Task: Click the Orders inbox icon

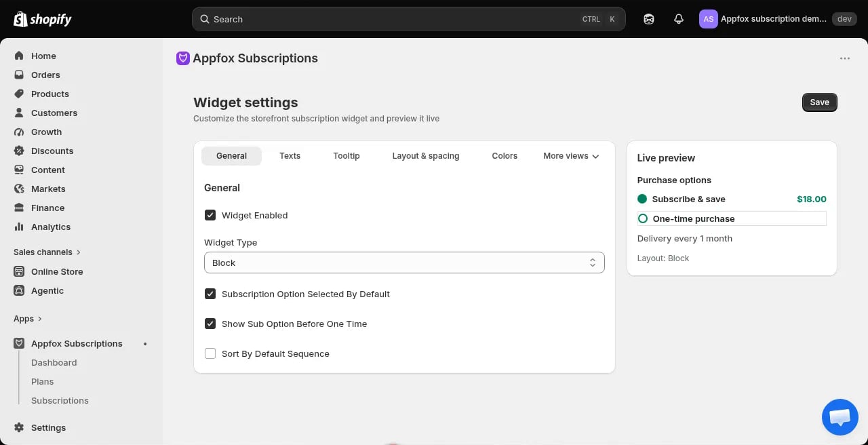Action: tap(19, 75)
